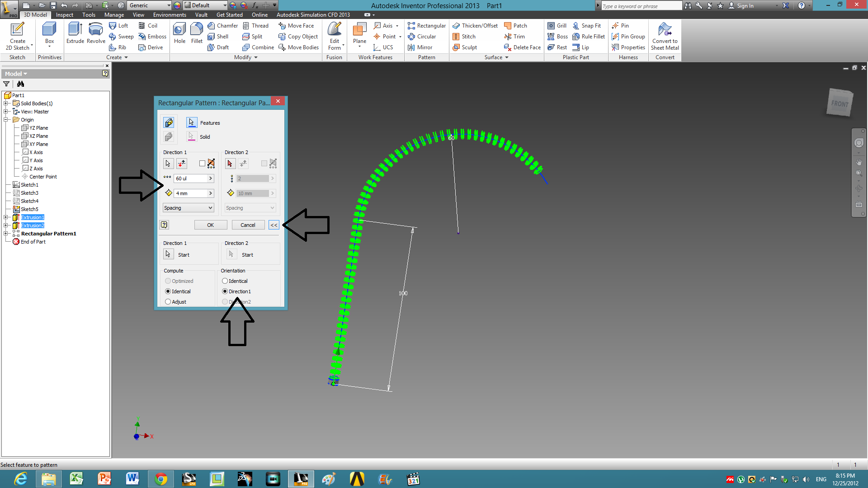The width and height of the screenshot is (868, 488).
Task: Choose Identical orientation radio button
Action: (x=225, y=281)
